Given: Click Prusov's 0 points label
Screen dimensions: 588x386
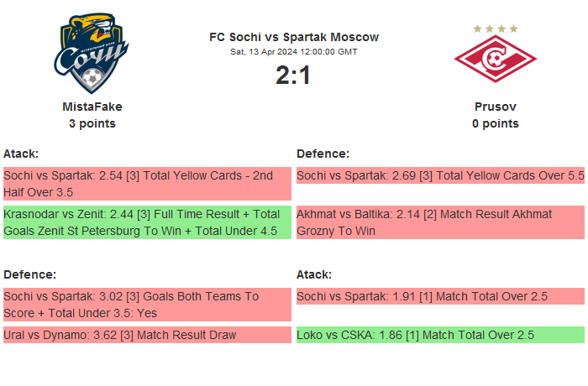Looking at the screenshot, I should point(495,123).
